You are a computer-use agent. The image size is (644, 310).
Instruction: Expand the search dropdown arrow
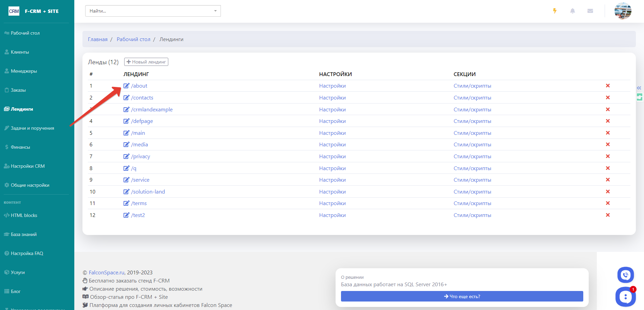click(215, 11)
